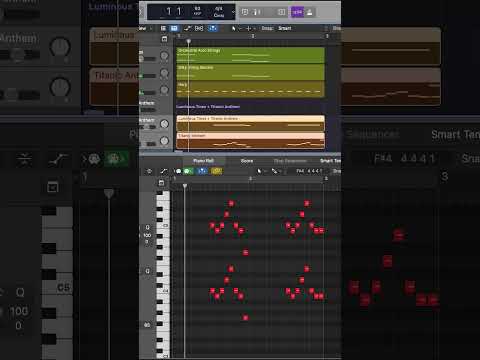
Task: Click the track header icon below Tracks toolbar
Action: click(x=164, y=39)
